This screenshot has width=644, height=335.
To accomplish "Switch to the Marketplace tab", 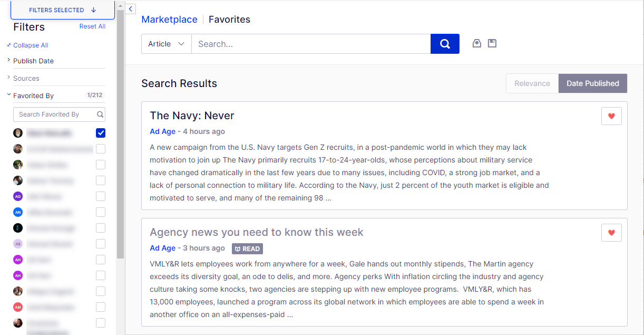I will point(169,20).
